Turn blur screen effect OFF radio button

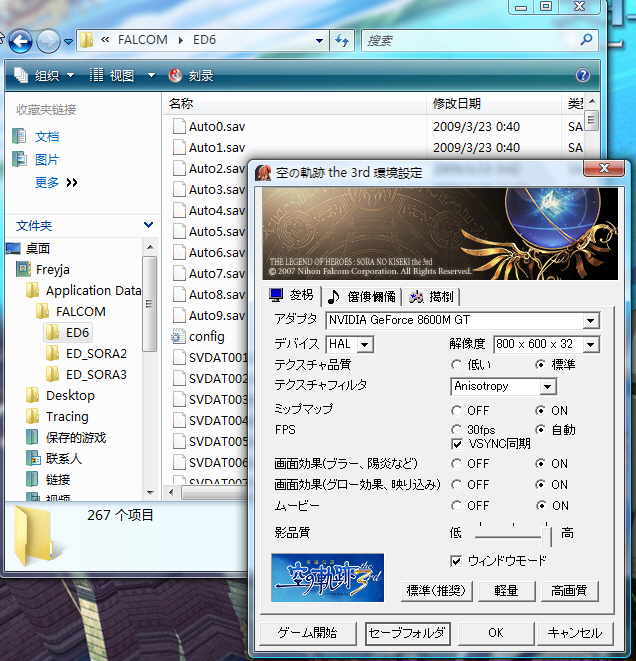[456, 464]
